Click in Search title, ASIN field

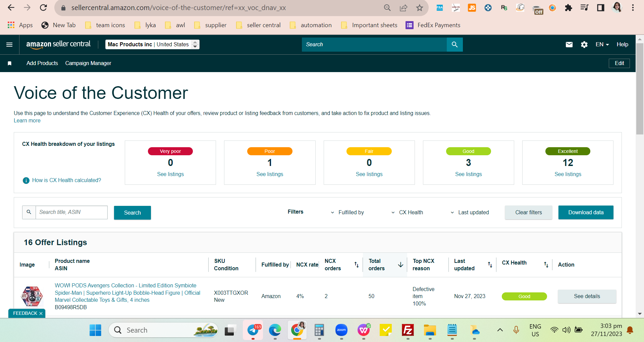(x=71, y=212)
